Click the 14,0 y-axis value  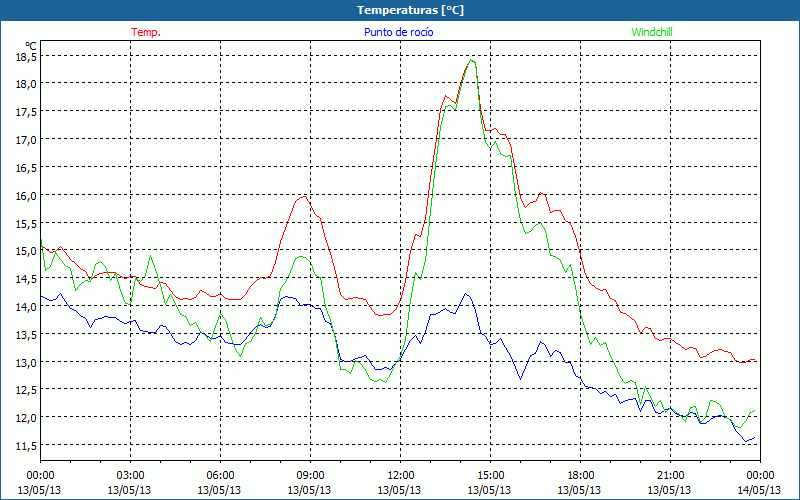point(25,307)
